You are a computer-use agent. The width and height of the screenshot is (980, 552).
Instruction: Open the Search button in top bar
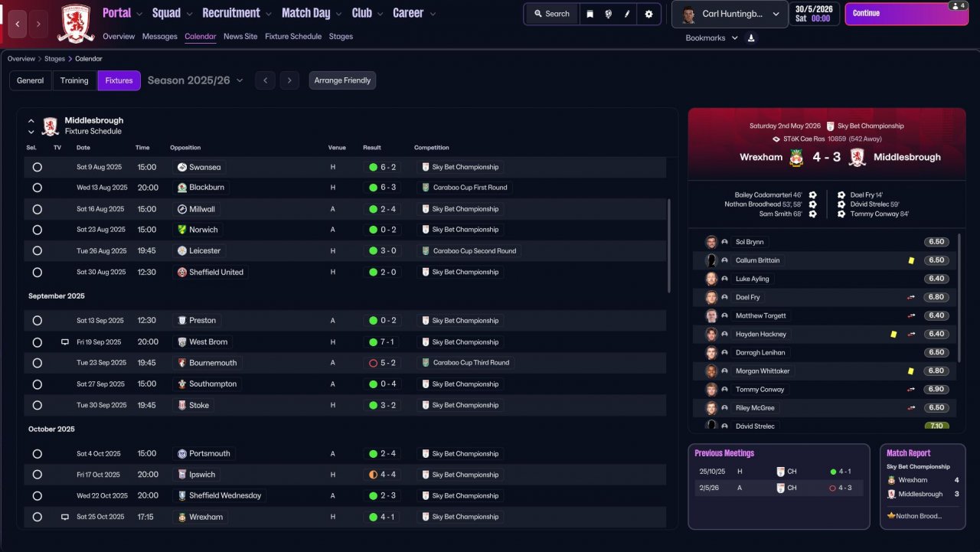tap(551, 14)
